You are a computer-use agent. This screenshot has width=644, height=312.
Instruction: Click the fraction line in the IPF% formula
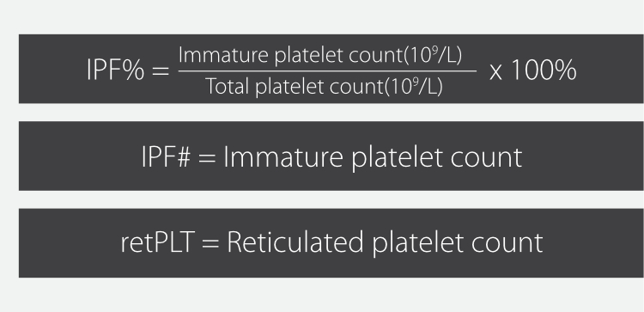tap(327, 71)
